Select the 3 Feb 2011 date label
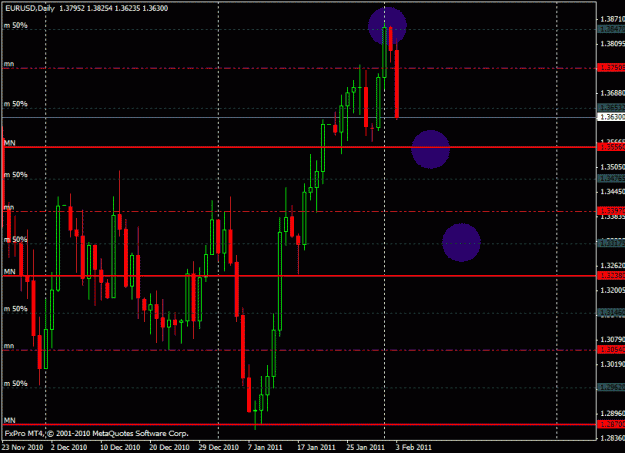 tap(413, 447)
